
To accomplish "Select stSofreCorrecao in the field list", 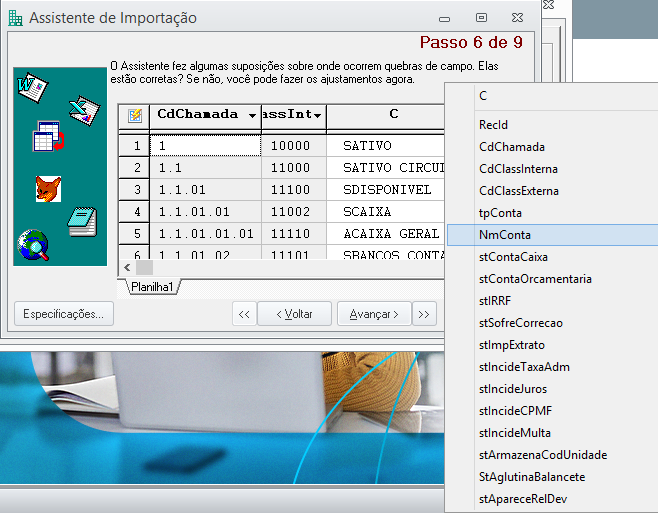I will point(551,323).
